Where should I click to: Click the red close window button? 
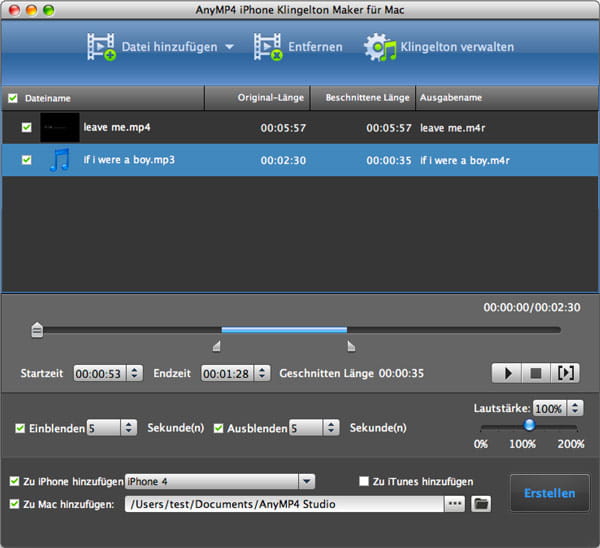[15, 10]
